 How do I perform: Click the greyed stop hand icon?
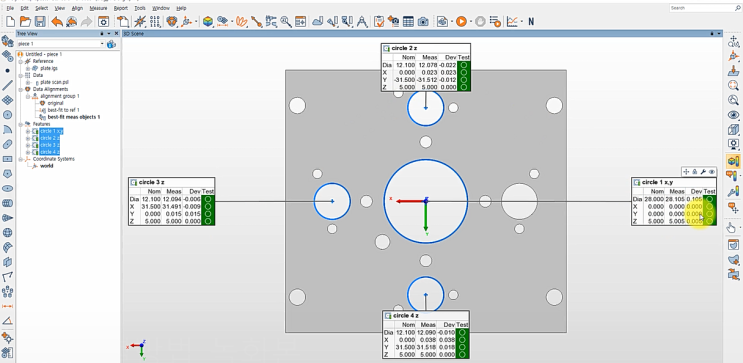click(480, 21)
